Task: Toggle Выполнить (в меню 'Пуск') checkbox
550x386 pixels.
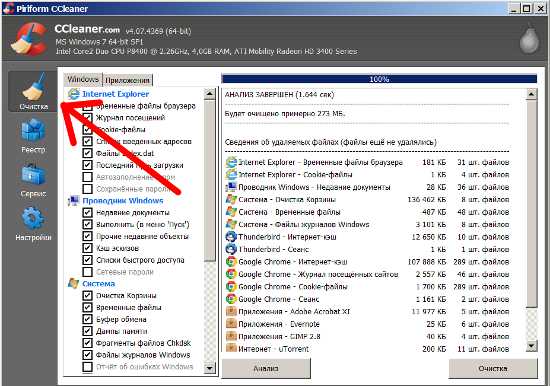Action: (x=87, y=225)
